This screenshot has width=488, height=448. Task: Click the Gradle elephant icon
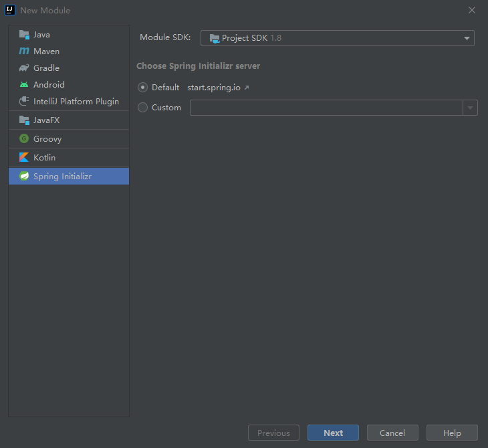(x=24, y=68)
